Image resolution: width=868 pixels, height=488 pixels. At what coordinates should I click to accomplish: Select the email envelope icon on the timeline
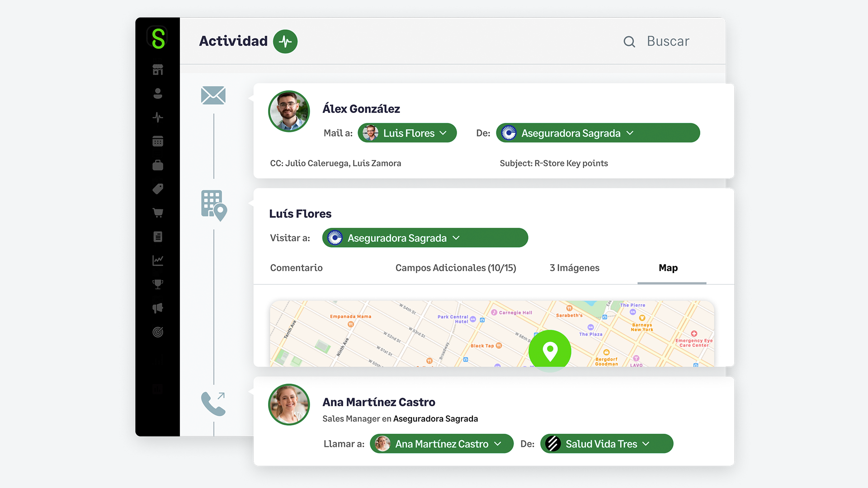tap(213, 95)
